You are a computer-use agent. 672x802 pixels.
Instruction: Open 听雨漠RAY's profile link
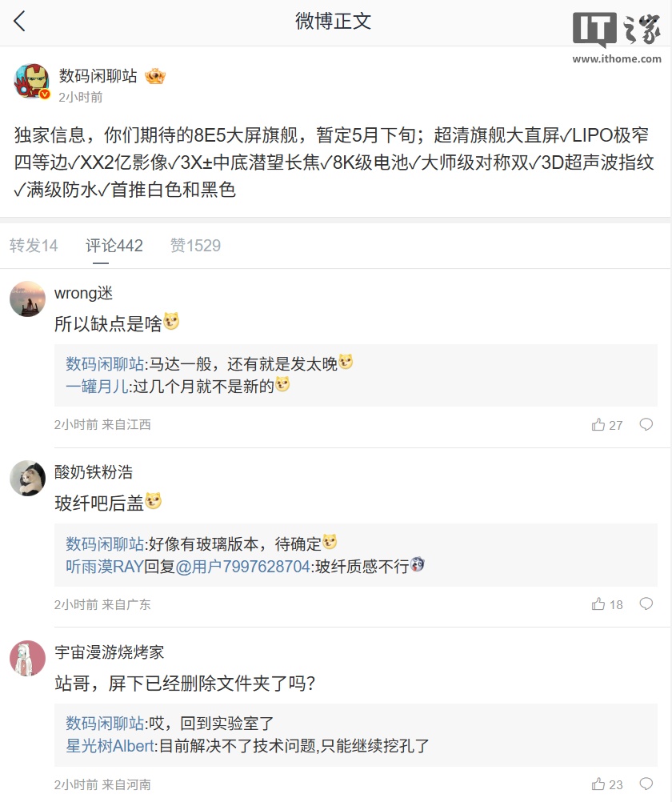point(104,565)
